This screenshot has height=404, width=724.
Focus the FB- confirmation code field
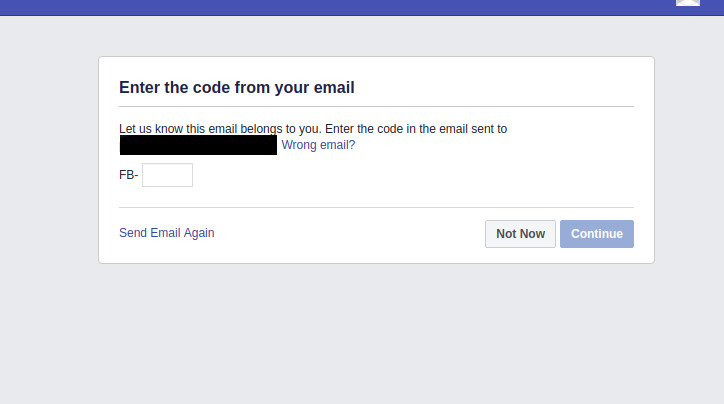click(167, 175)
